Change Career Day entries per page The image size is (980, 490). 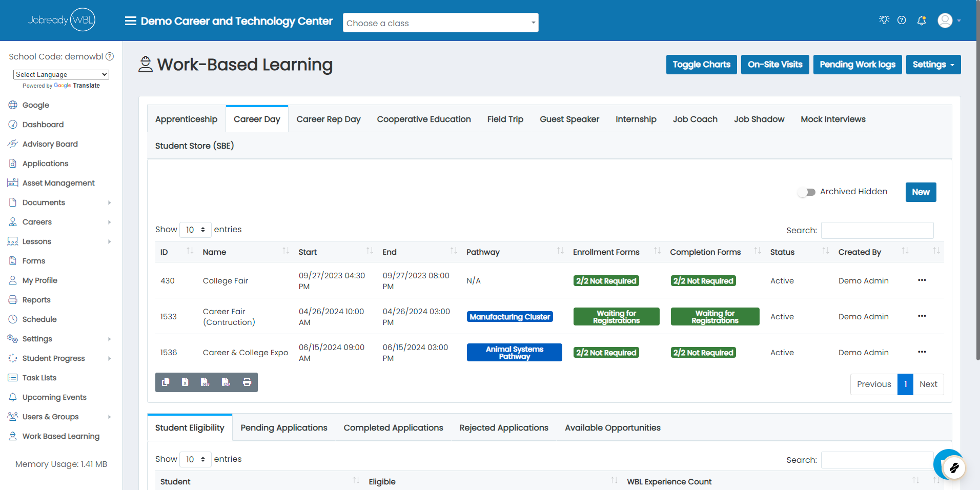pyautogui.click(x=195, y=230)
